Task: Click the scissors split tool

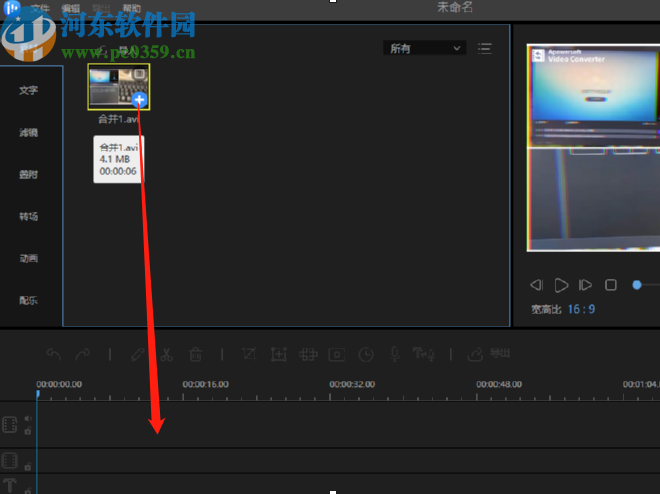Action: pos(166,354)
